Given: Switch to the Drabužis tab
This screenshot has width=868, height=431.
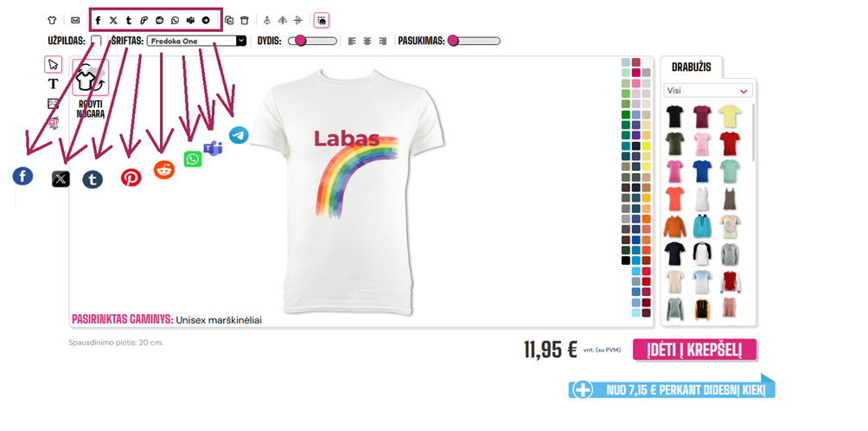Looking at the screenshot, I should pyautogui.click(x=692, y=67).
